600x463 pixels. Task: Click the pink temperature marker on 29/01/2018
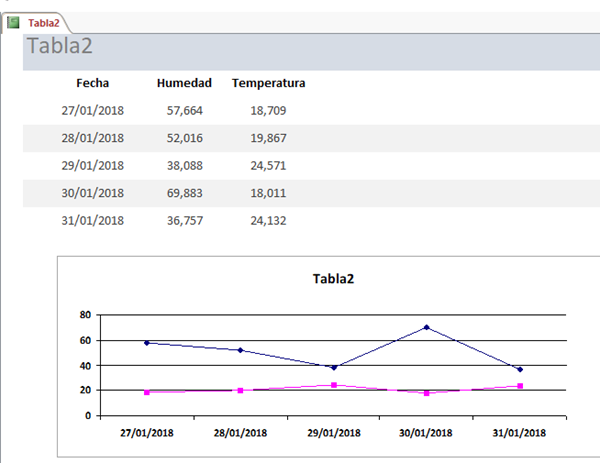[334, 385]
